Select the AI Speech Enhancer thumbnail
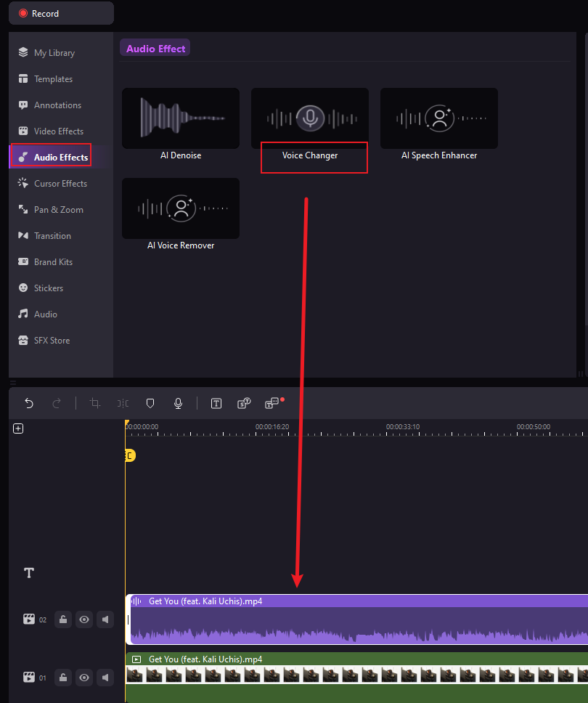This screenshot has width=588, height=703. tap(438, 118)
